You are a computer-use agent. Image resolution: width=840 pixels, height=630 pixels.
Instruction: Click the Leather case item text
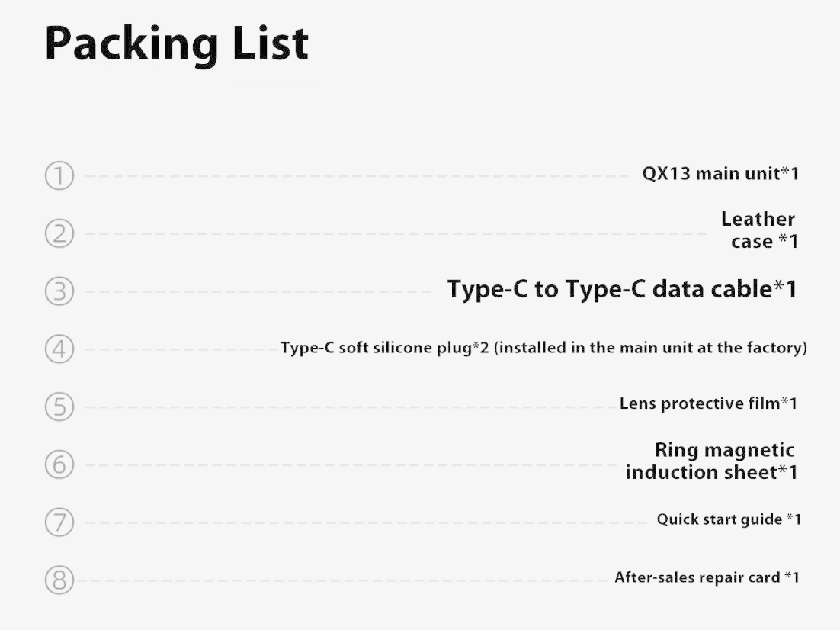point(758,230)
